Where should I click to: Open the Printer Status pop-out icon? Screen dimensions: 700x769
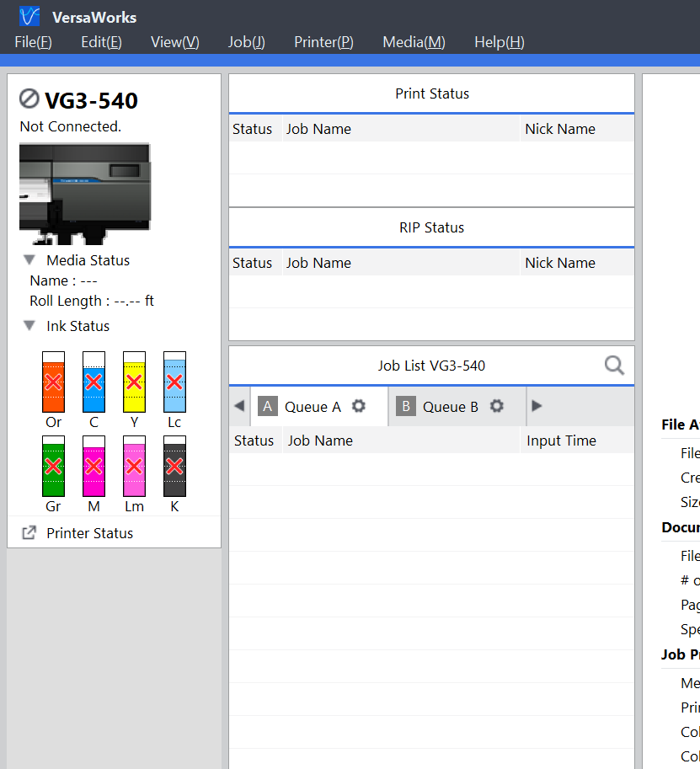29,532
